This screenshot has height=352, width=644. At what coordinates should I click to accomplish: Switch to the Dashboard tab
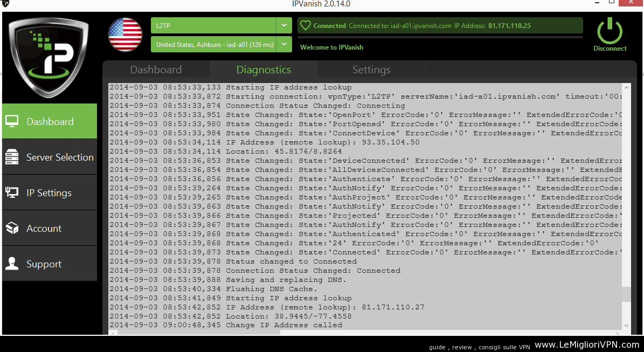click(x=156, y=70)
